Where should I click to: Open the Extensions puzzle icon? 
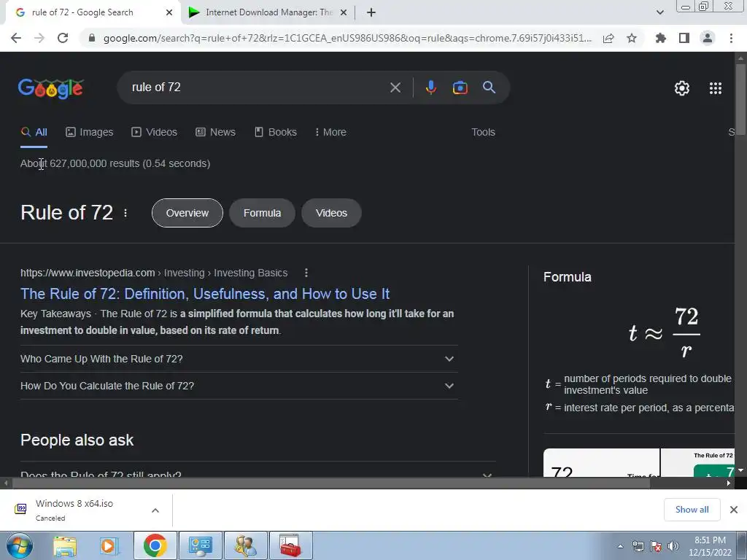click(x=661, y=38)
